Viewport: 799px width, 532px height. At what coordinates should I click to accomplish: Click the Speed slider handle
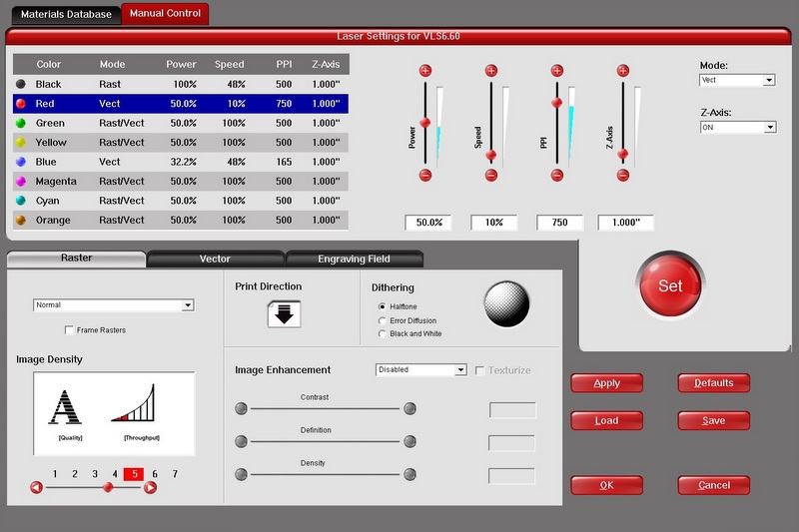[490, 155]
